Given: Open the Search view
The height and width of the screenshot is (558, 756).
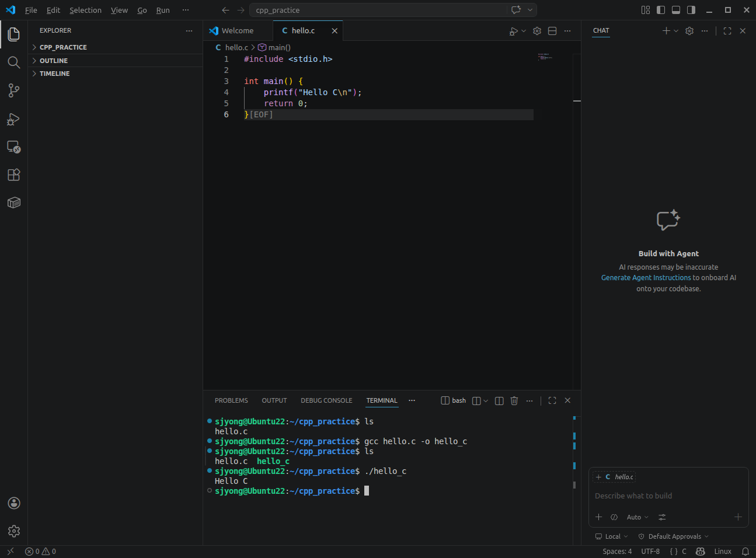Looking at the screenshot, I should pos(14,62).
